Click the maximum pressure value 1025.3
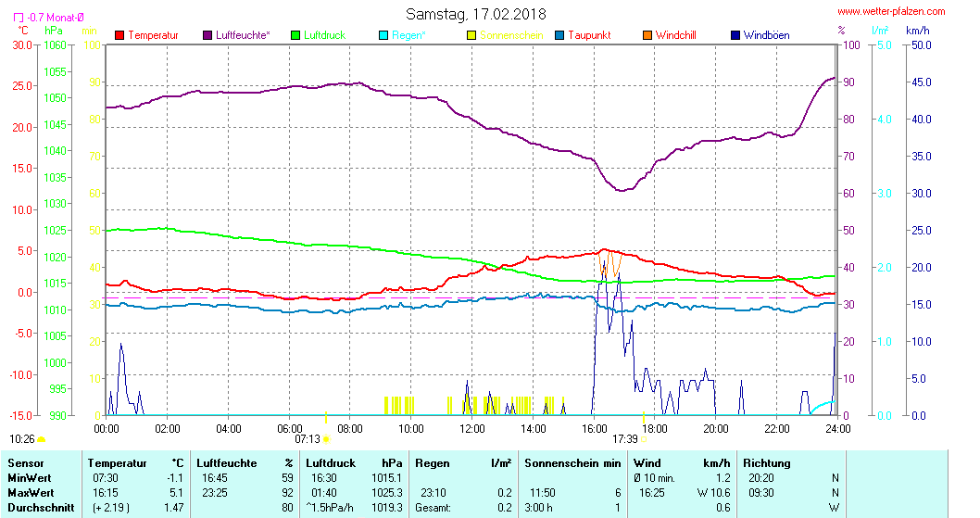 (x=387, y=493)
